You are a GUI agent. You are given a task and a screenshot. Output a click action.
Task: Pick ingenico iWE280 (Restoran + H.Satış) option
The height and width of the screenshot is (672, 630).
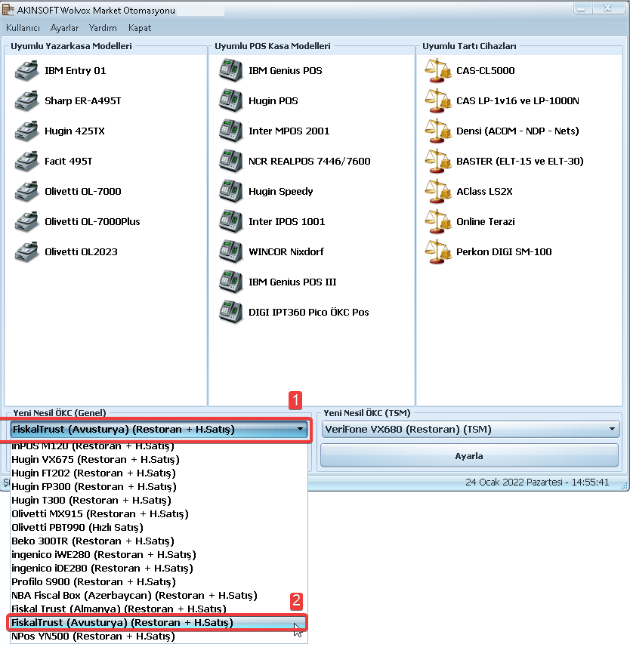point(159,554)
